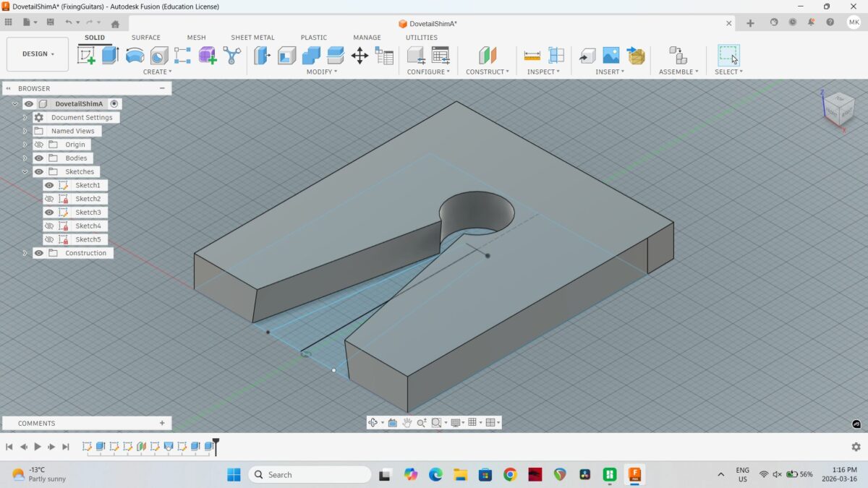Click the Measure tool in Inspect

[532, 56]
